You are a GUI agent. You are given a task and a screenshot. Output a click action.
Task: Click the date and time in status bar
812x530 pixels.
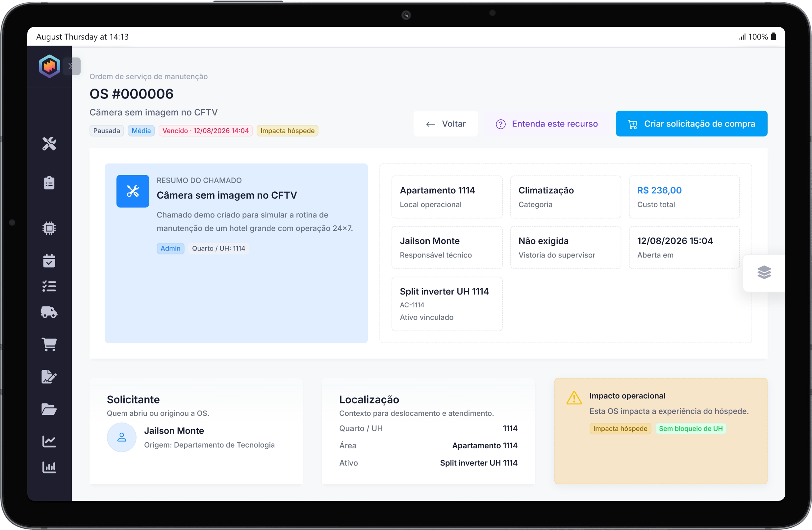[x=83, y=37]
